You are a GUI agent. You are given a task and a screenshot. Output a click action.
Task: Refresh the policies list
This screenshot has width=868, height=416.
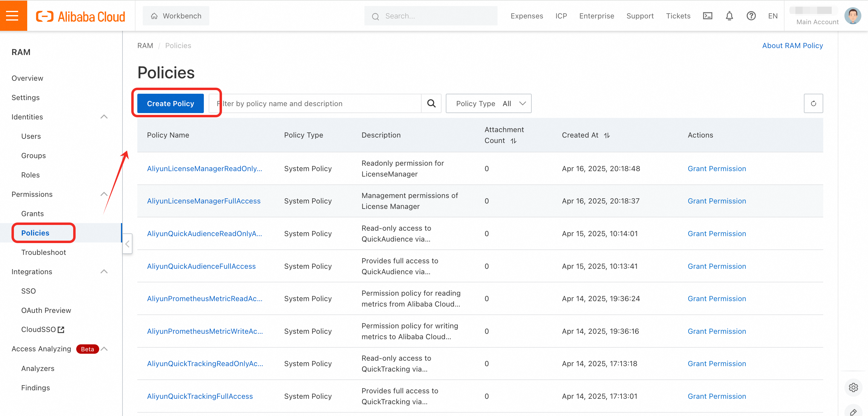813,103
